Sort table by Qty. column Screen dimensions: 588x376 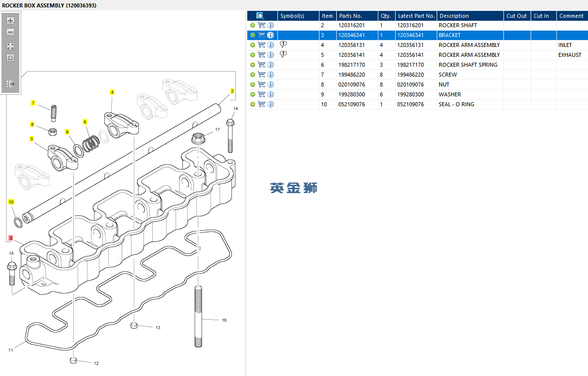(x=385, y=16)
